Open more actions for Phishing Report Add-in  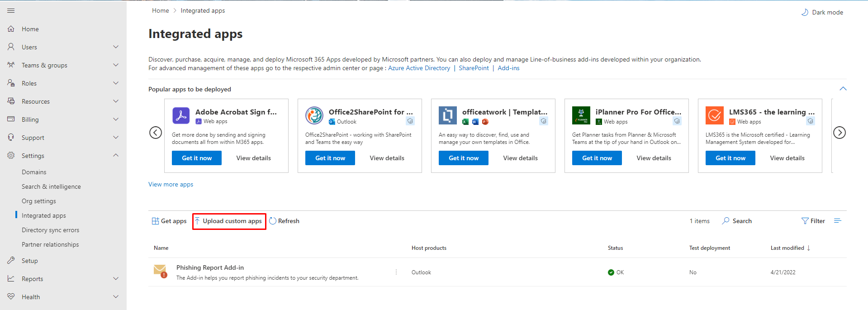pos(396,272)
